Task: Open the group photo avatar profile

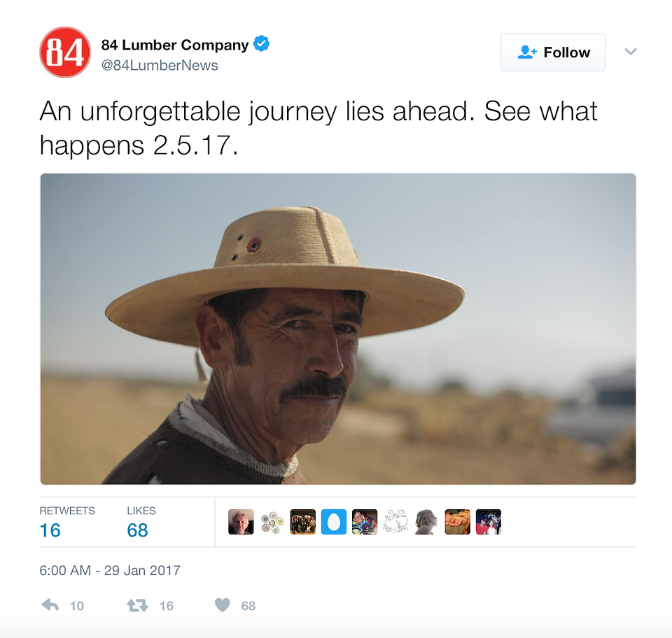Action: 303,522
